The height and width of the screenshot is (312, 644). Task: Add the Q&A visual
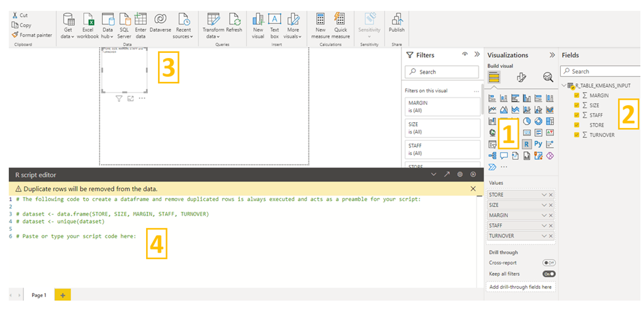coord(504,156)
